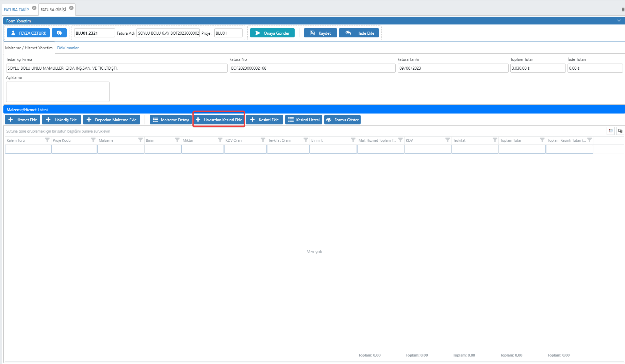This screenshot has height=364, width=625.
Task: Switch to the FATURA TAKİP tab
Action: (16, 10)
